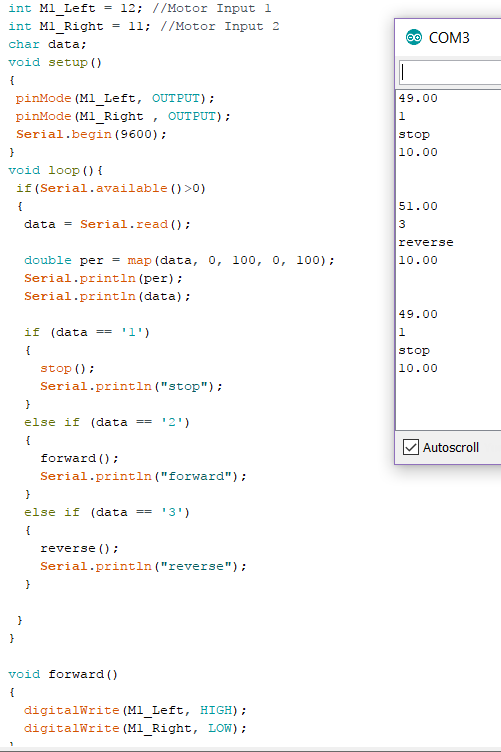This screenshot has height=752, width=501.
Task: Click the 'digitalWrite(M1_Left, HIGH);' code line
Action: 135,710
